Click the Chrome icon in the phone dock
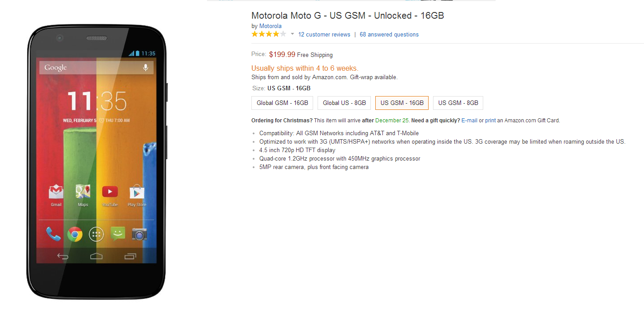 click(75, 234)
